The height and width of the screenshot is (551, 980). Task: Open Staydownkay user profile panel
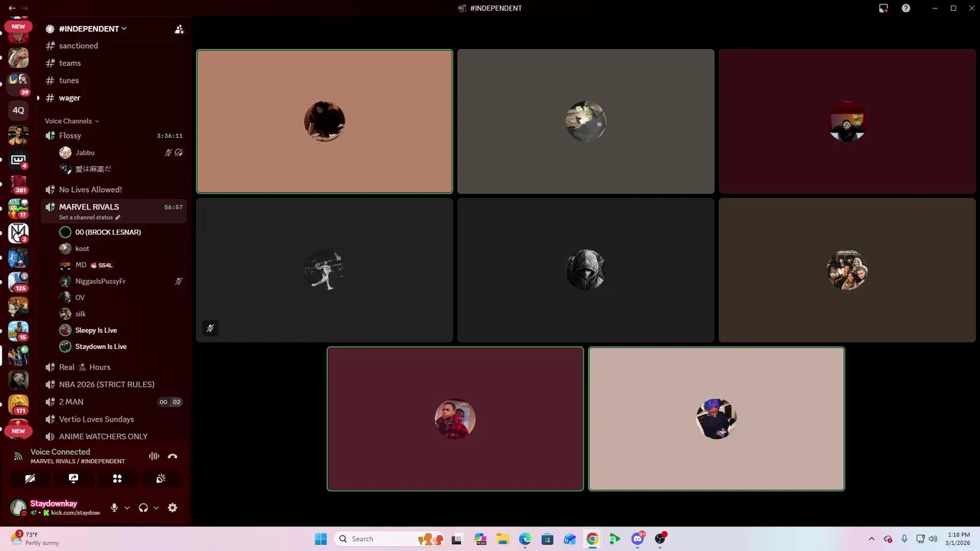[x=57, y=507]
